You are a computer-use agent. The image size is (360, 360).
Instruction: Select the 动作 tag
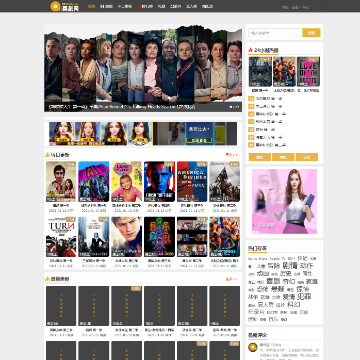coord(306,266)
